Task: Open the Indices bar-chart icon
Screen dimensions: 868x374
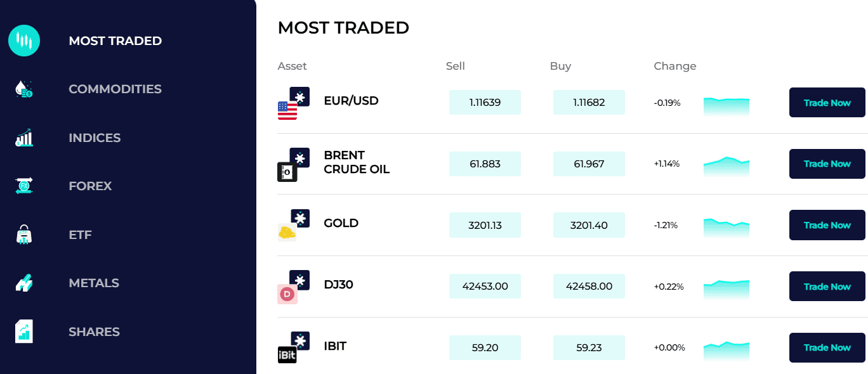Action: 23,138
